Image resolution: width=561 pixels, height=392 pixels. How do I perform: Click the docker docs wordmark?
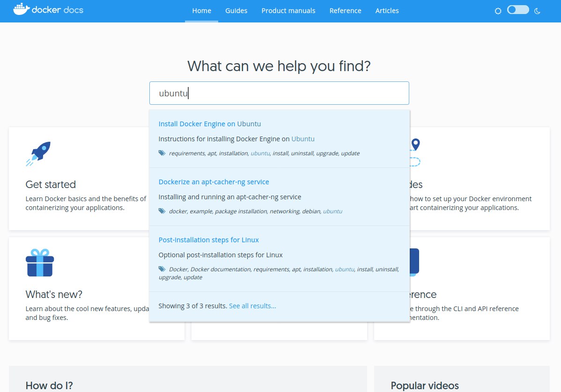point(57,10)
